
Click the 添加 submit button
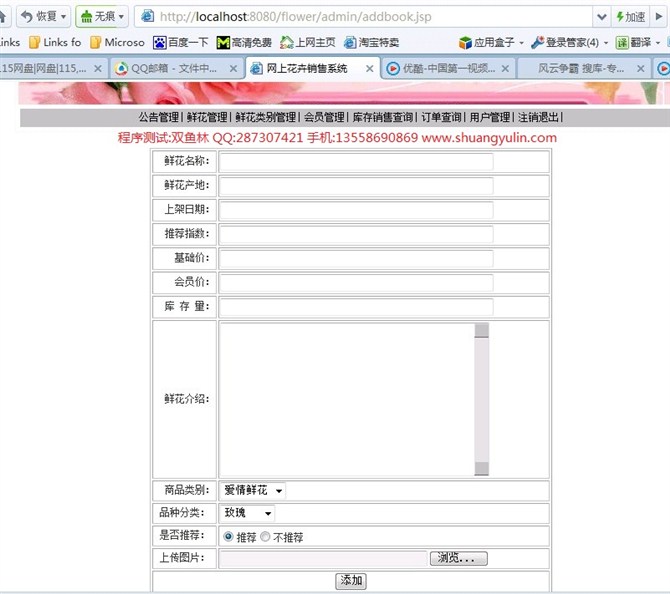351,581
